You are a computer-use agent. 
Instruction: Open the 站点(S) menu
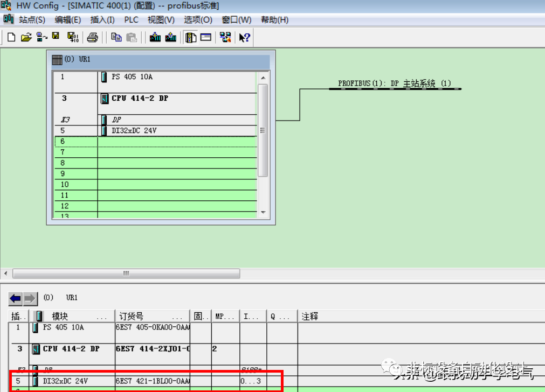coord(31,19)
